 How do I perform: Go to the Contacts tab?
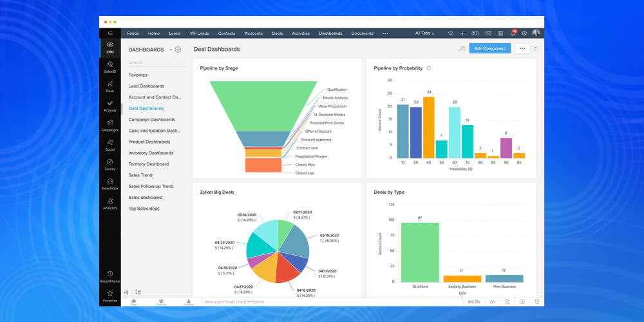point(227,33)
